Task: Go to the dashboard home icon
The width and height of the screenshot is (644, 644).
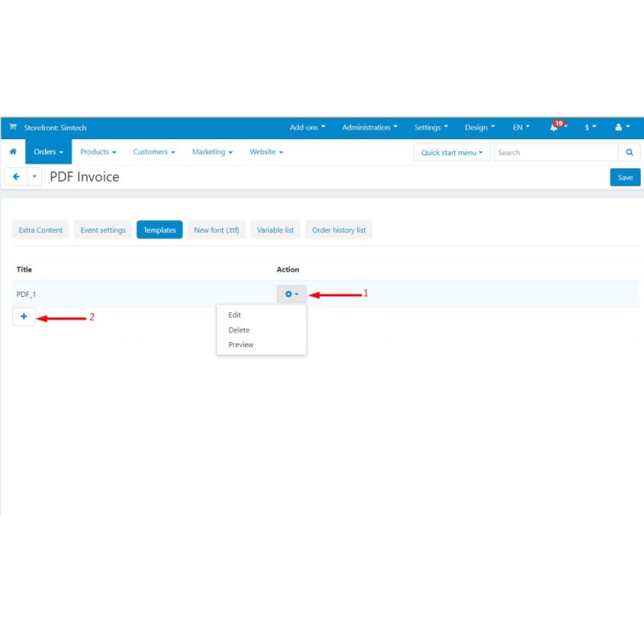Action: click(x=13, y=151)
